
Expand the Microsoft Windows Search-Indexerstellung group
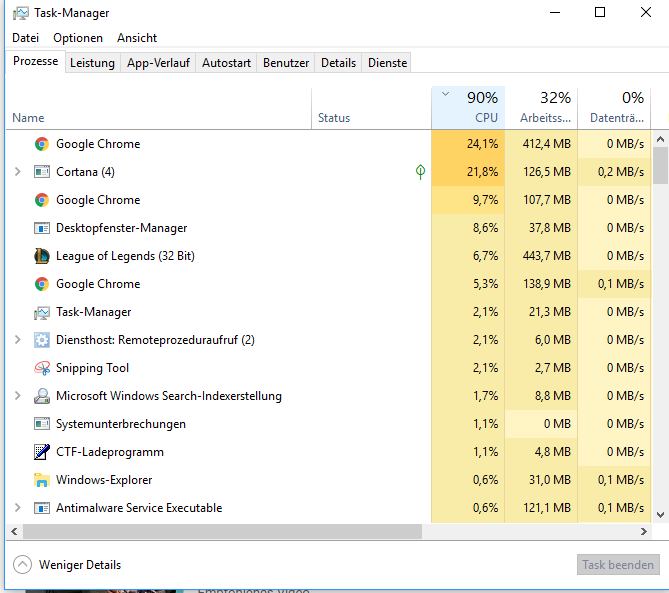coord(17,396)
